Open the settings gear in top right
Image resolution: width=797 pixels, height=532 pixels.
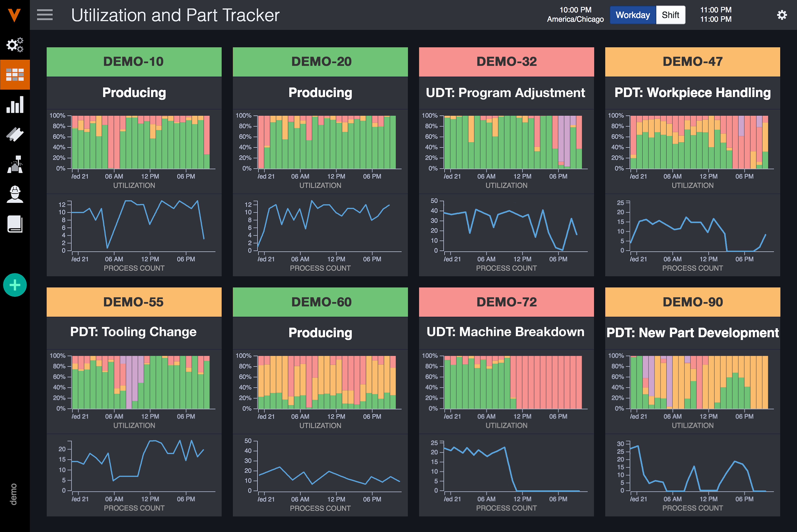[782, 15]
